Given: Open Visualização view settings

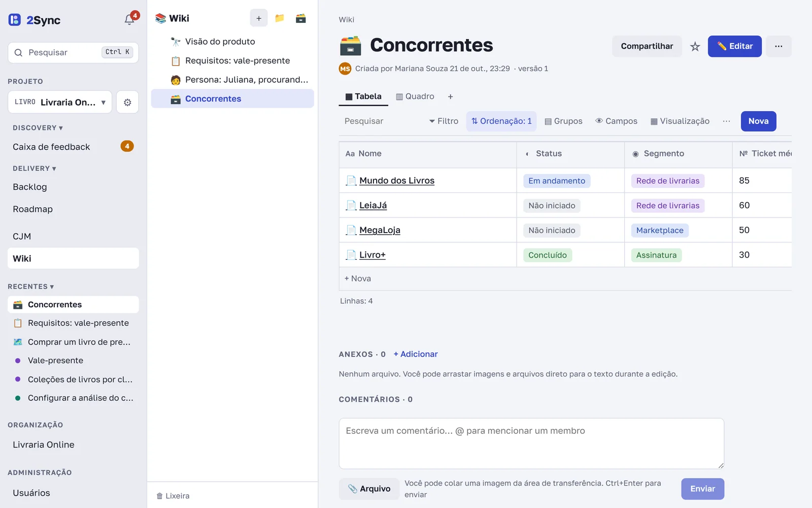Looking at the screenshot, I should pyautogui.click(x=680, y=121).
